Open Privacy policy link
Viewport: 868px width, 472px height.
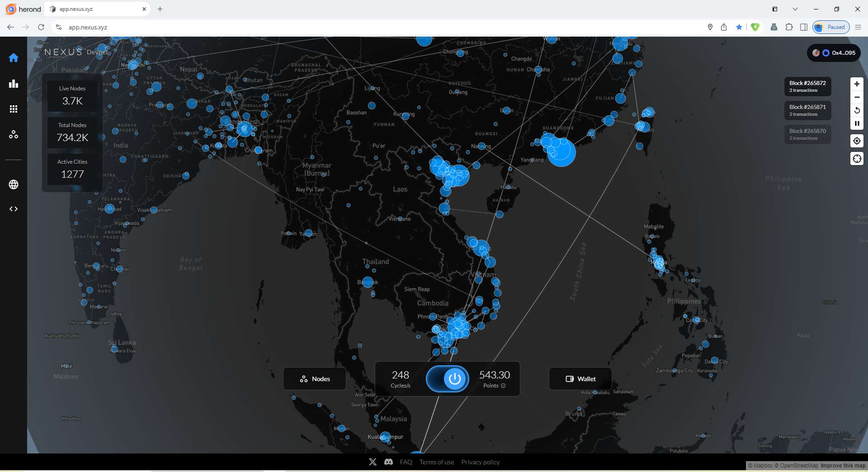point(481,462)
